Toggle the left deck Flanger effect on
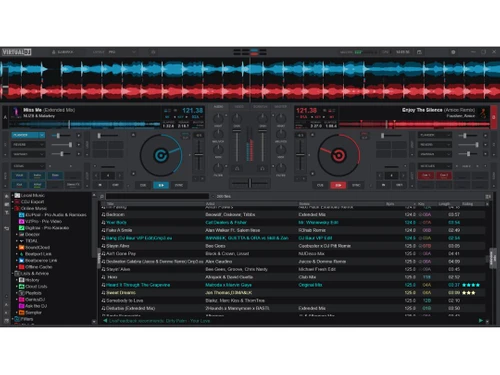 point(25,135)
